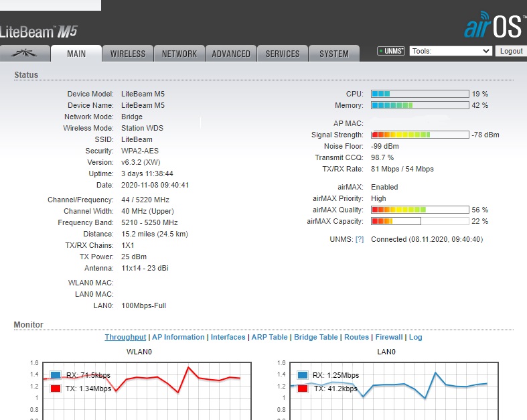
Task: Click the 'TX: 41.2kbps' label in LAN0
Action: click(335, 389)
